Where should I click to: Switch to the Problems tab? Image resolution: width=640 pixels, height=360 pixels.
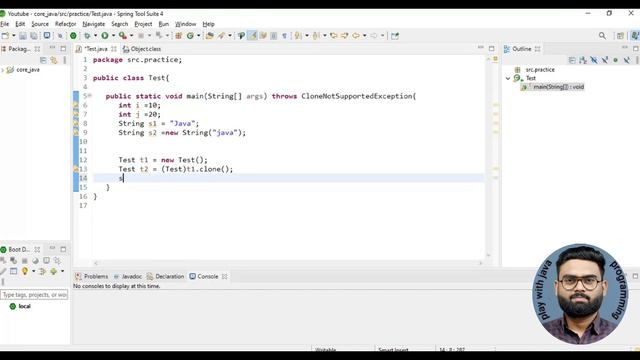tap(91, 277)
